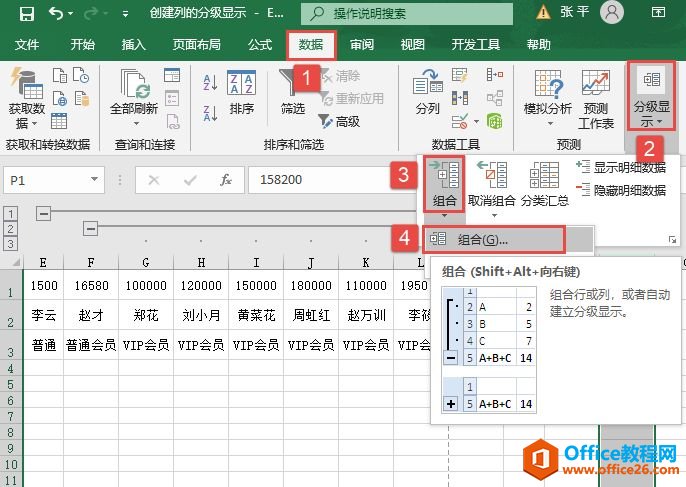Open the 模拟分析 what-if menu
Screen dimensions: 686x487
[548, 98]
